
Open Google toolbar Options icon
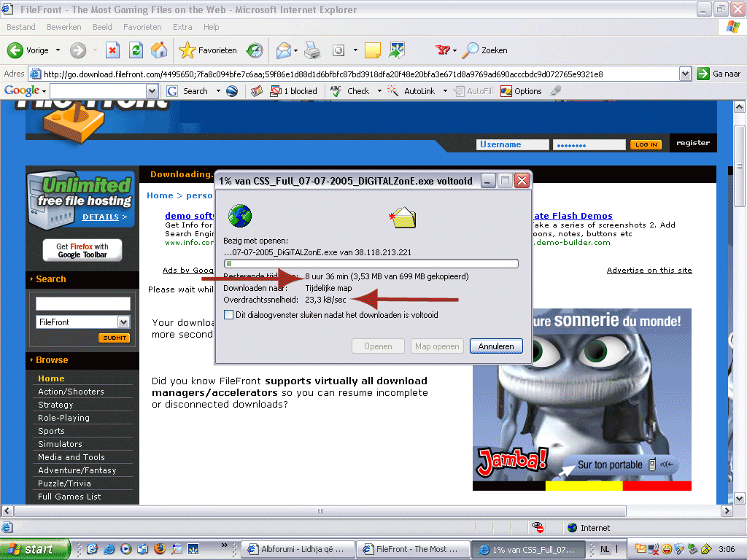(x=506, y=91)
